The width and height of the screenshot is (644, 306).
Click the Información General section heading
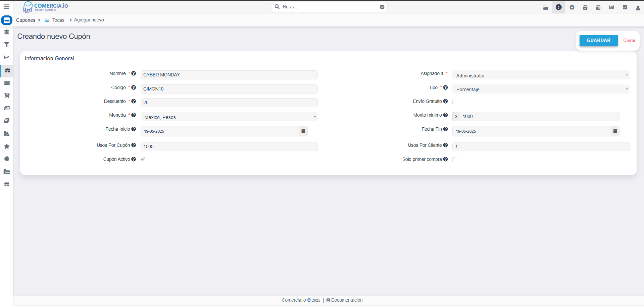[x=49, y=58]
